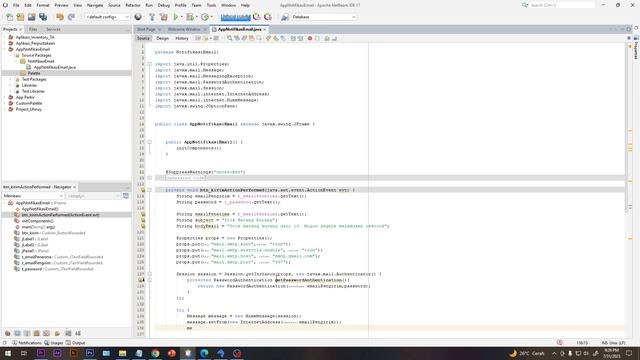This screenshot has width=640, height=360.
Task: Toggle Show Fields filter in Navigator
Action: tap(17, 333)
